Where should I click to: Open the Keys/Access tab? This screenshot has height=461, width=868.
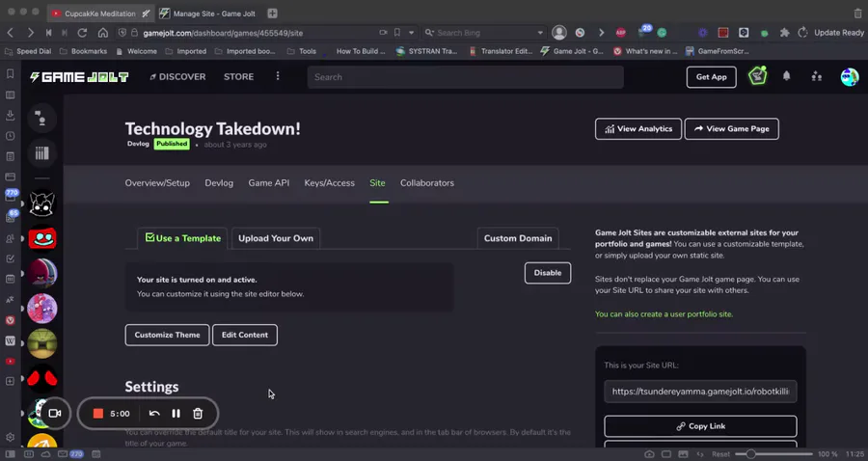coord(330,183)
